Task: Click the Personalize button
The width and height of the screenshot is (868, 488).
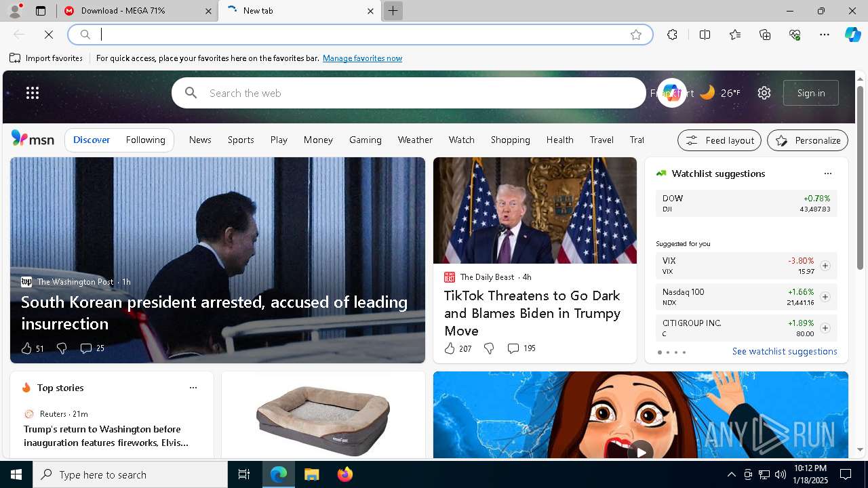Action: click(x=808, y=140)
